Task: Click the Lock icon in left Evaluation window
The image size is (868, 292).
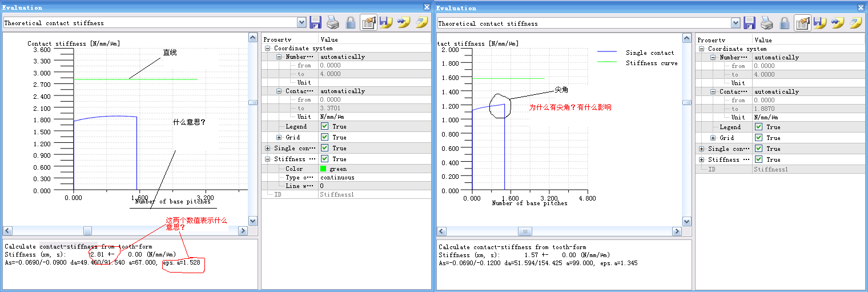Action: (x=351, y=23)
